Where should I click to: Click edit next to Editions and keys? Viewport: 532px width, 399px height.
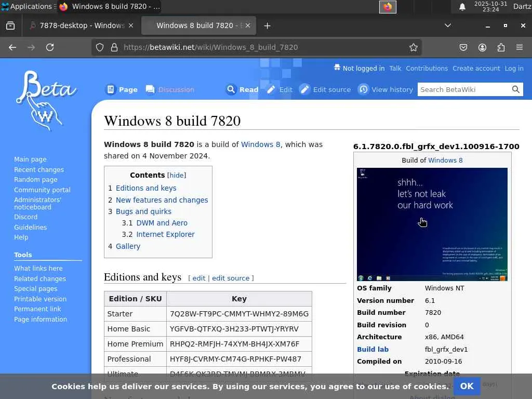pyautogui.click(x=199, y=278)
